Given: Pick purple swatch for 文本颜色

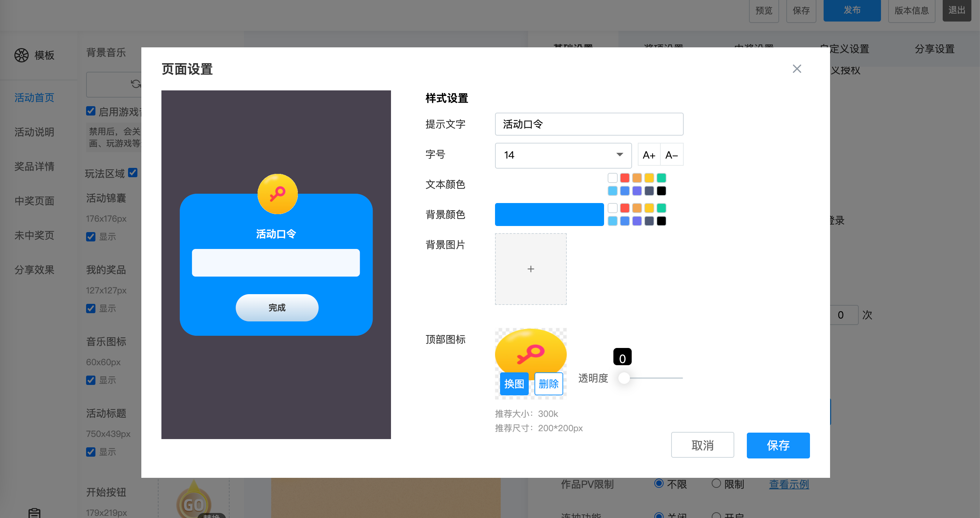Looking at the screenshot, I should point(637,191).
